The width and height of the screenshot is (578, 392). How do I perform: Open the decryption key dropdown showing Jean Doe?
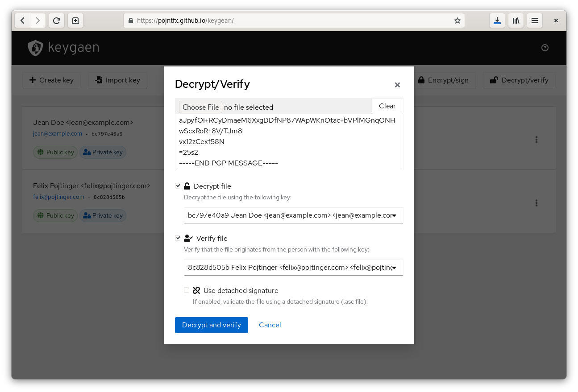click(293, 215)
